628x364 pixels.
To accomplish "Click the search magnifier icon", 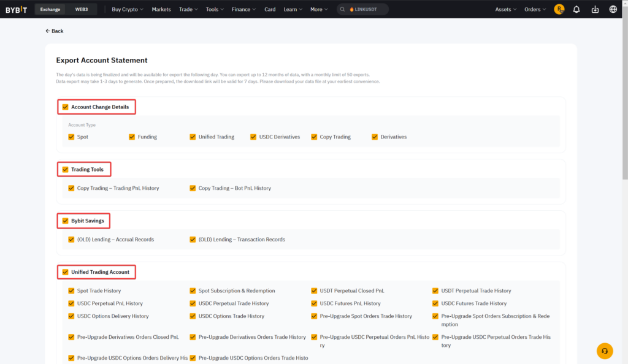I will pyautogui.click(x=342, y=9).
